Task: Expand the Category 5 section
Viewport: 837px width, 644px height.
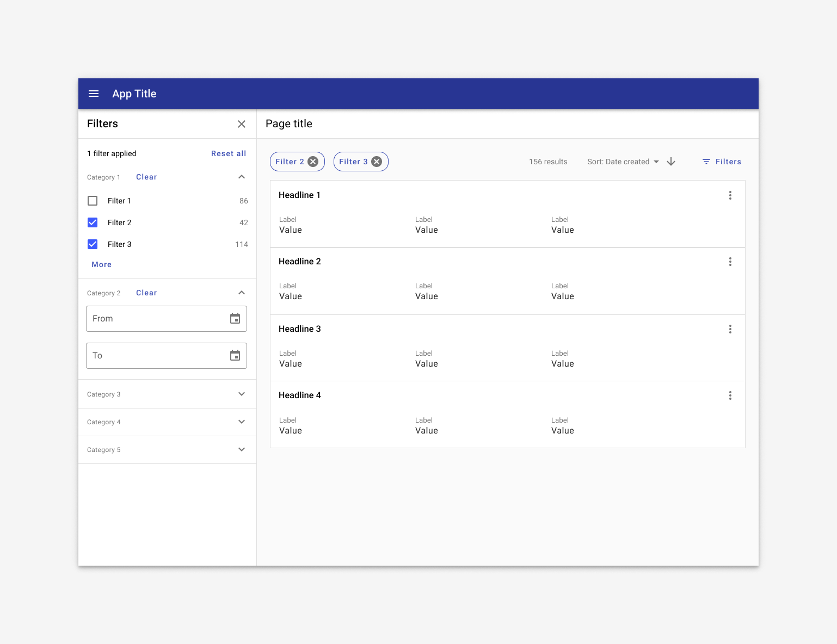Action: 242,449
